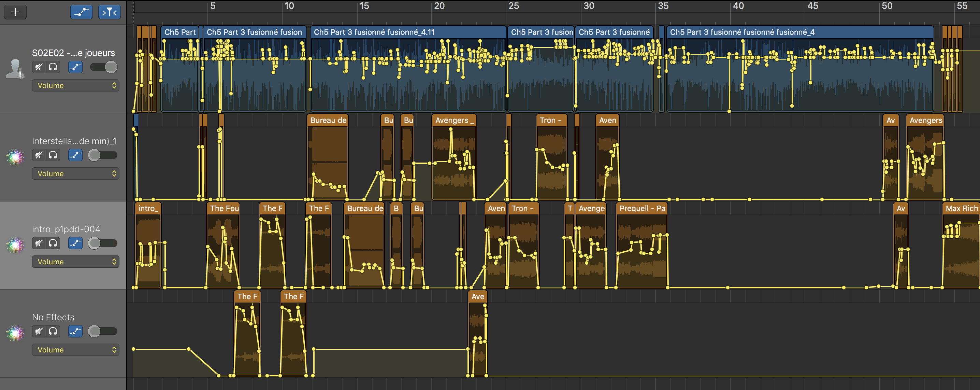This screenshot has width=980, height=390.
Task: Select the Prequell - Pa audio region
Action: click(642, 208)
